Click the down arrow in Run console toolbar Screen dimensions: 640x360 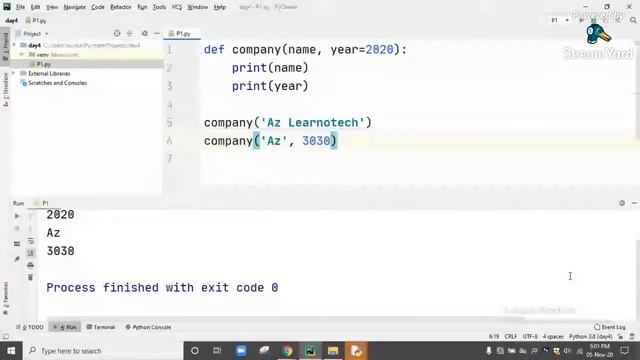[31, 229]
